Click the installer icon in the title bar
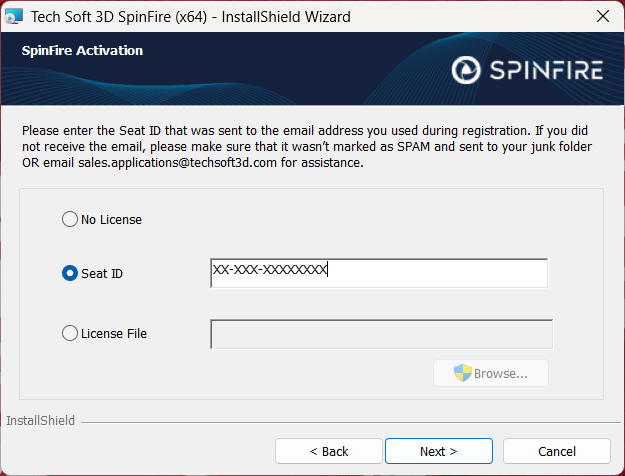Viewport: 625px width, 476px height. pos(14,16)
